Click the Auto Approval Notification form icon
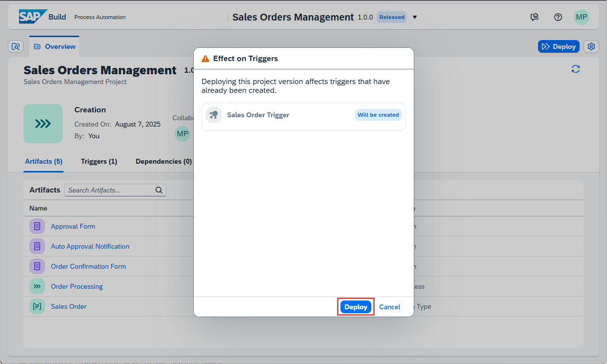This screenshot has height=364, width=607. pos(37,246)
